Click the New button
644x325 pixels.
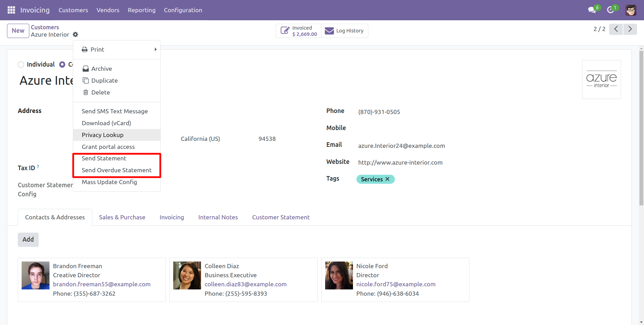point(18,31)
